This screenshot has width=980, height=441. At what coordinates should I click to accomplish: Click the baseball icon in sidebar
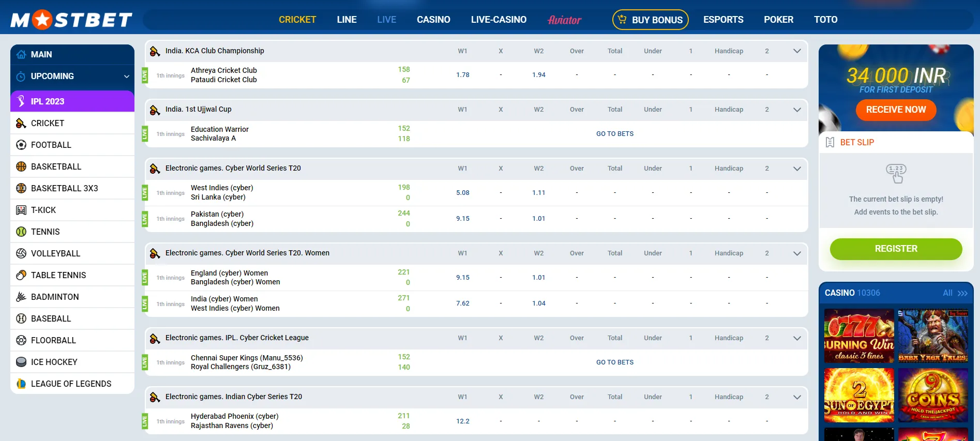pyautogui.click(x=21, y=318)
